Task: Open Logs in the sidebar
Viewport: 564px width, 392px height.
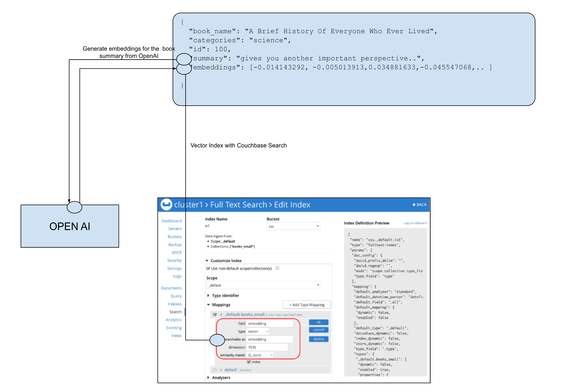Action: (x=177, y=276)
